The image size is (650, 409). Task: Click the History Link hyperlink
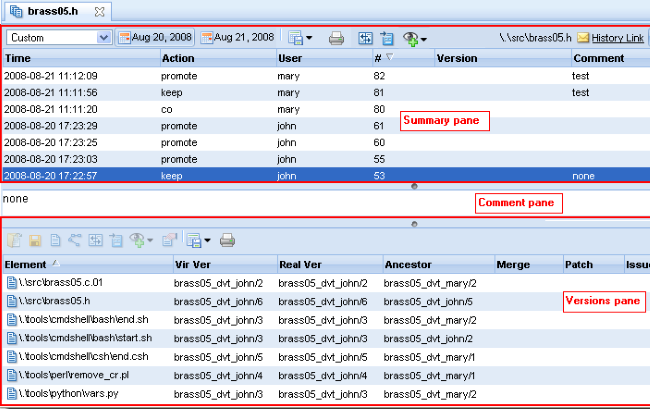coord(617,38)
